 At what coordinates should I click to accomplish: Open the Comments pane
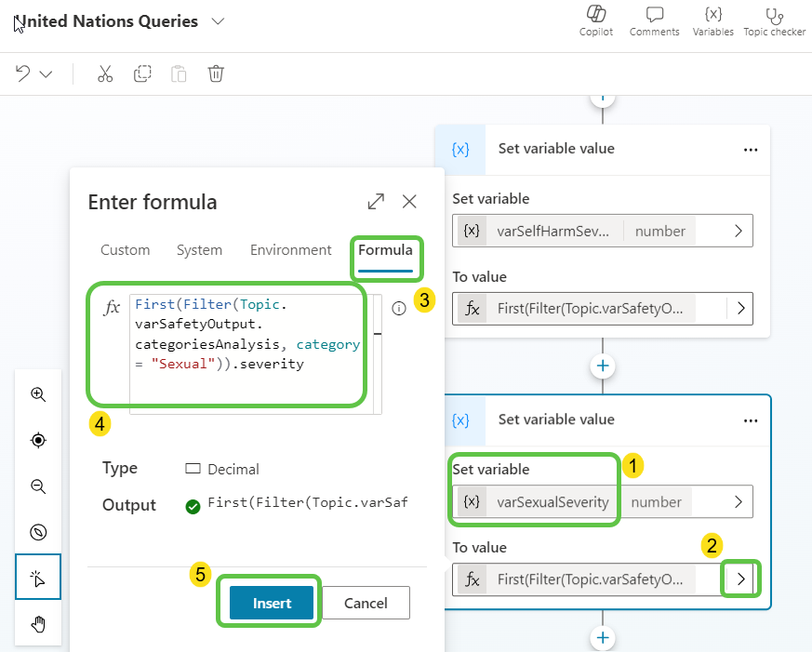click(x=654, y=20)
